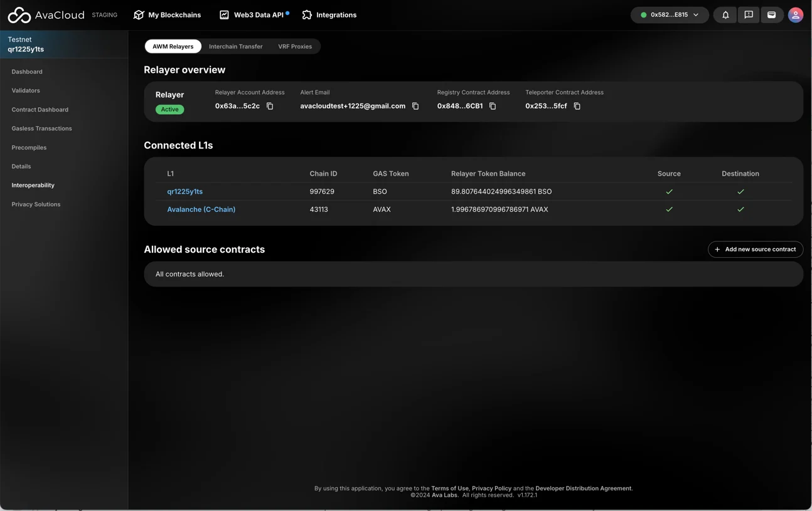812x511 pixels.
Task: Click Chain ID value 997629
Action: tap(322, 191)
